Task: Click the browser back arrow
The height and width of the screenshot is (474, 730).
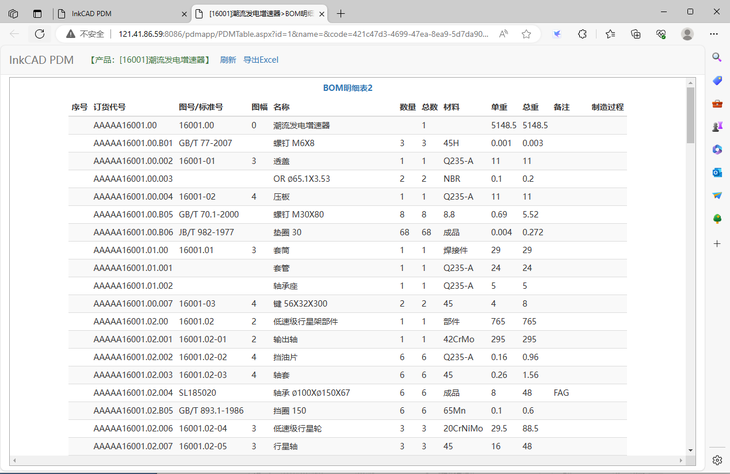Action: (14, 34)
